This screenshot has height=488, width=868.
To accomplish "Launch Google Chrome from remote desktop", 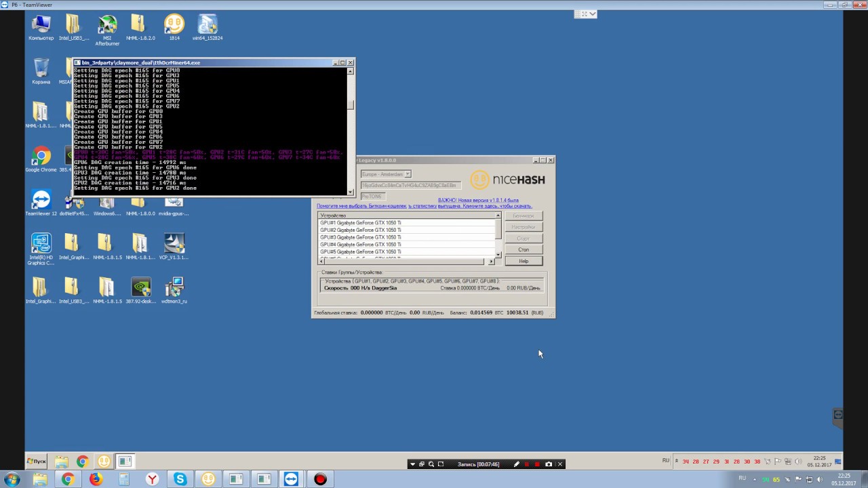I will 41,159.
